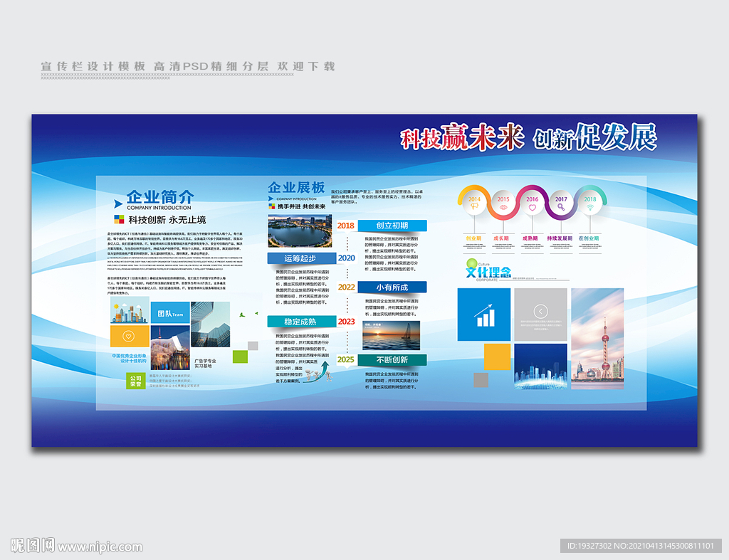Click the 3D figures rising arrow graphic

click(318, 373)
